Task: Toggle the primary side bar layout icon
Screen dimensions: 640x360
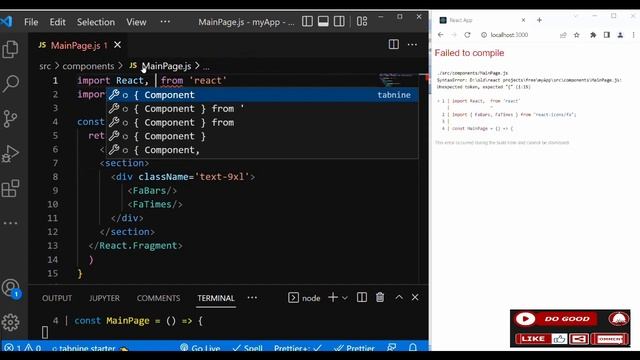Action: tap(307, 21)
